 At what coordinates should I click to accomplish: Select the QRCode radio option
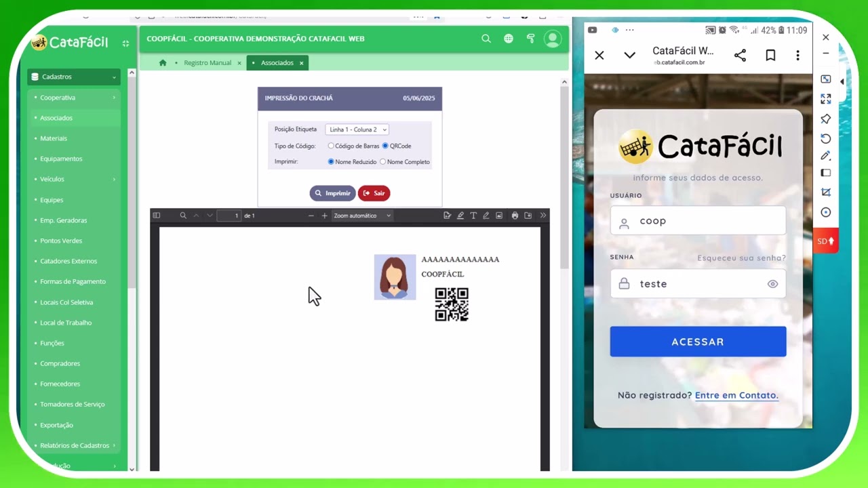pyautogui.click(x=385, y=146)
